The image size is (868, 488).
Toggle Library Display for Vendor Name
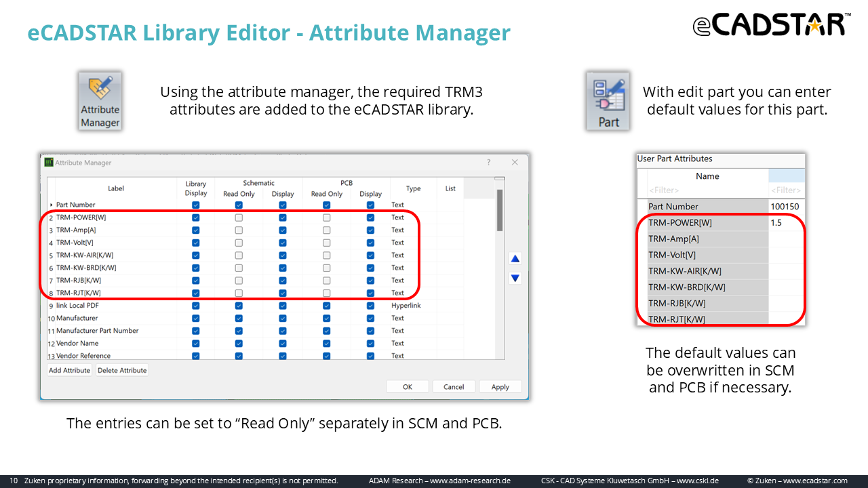point(196,344)
